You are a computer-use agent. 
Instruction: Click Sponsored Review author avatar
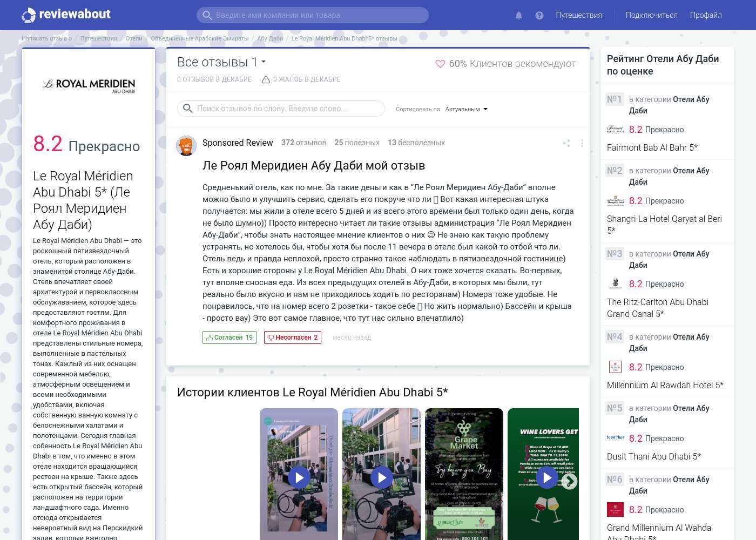pos(186,145)
